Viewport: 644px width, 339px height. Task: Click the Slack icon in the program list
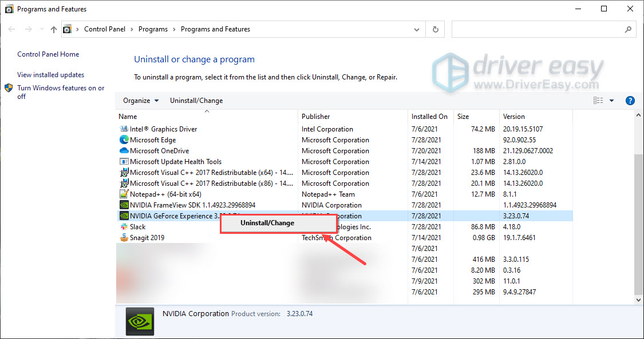(124, 226)
